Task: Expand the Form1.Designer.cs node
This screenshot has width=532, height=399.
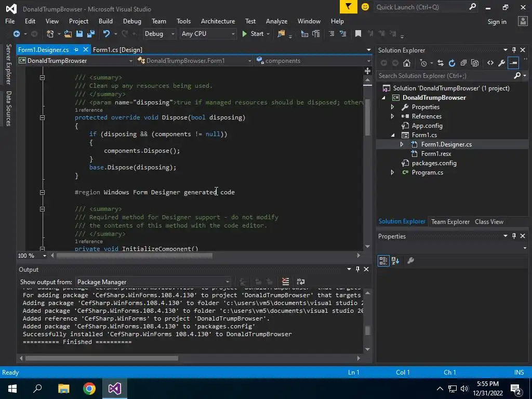Action: [402, 144]
